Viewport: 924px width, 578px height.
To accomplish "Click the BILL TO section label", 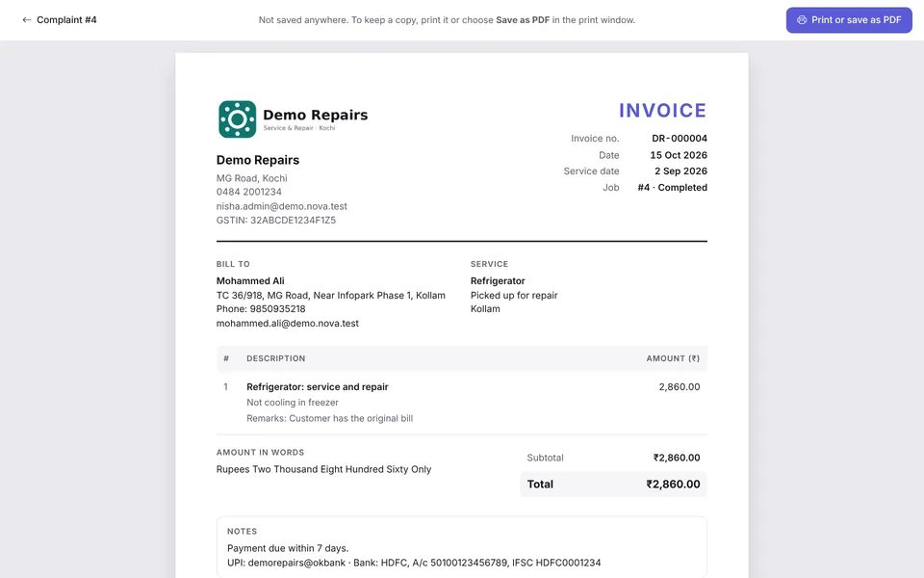I will pyautogui.click(x=233, y=264).
